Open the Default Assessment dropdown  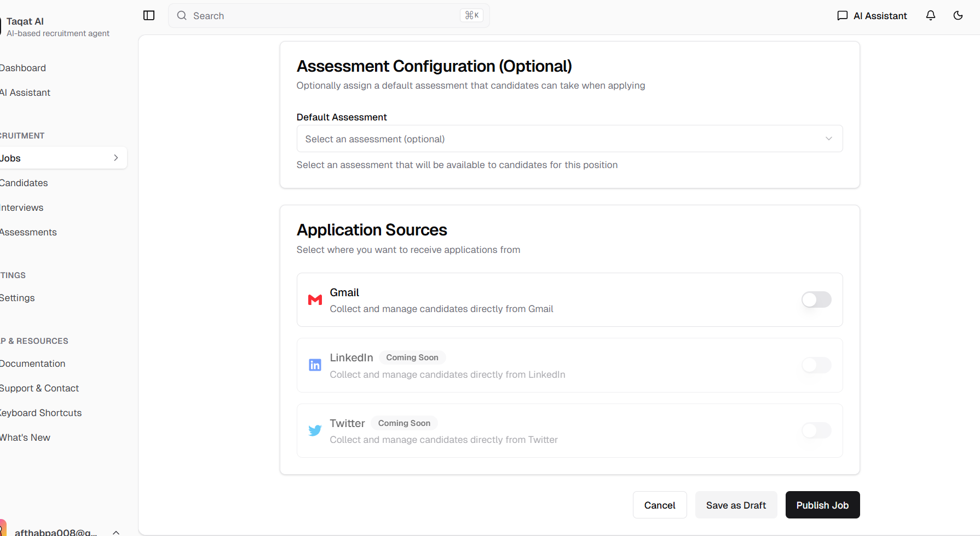[569, 139]
